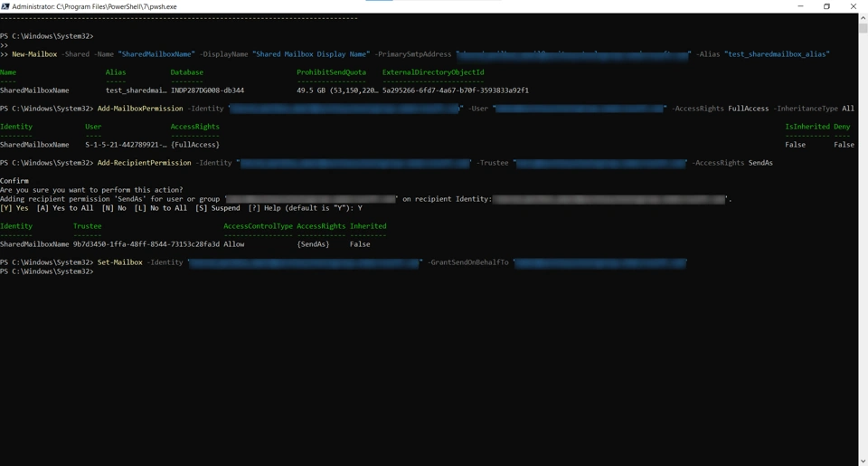Click the IsInherited column header
The height and width of the screenshot is (466, 868).
(x=807, y=127)
